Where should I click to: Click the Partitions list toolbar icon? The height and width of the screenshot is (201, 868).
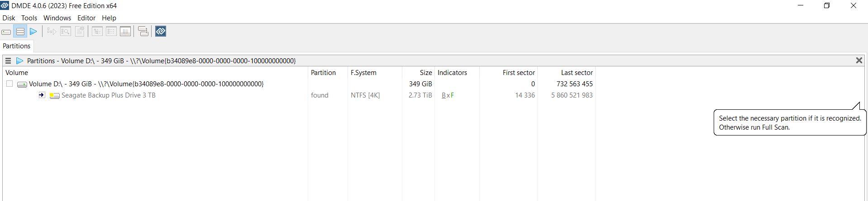20,32
